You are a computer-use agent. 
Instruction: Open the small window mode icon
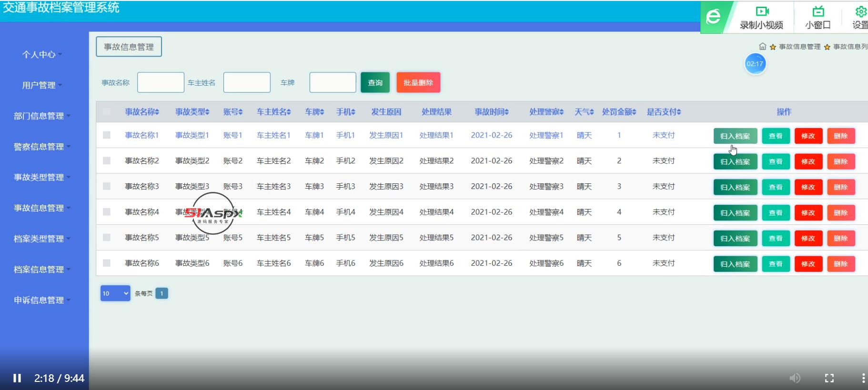818,11
